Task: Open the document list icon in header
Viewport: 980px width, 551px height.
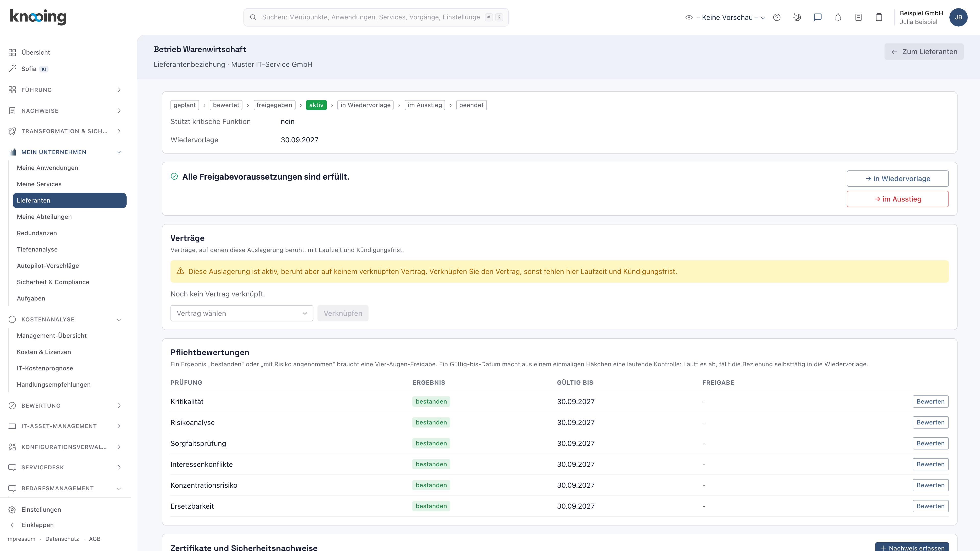Action: [x=858, y=18]
